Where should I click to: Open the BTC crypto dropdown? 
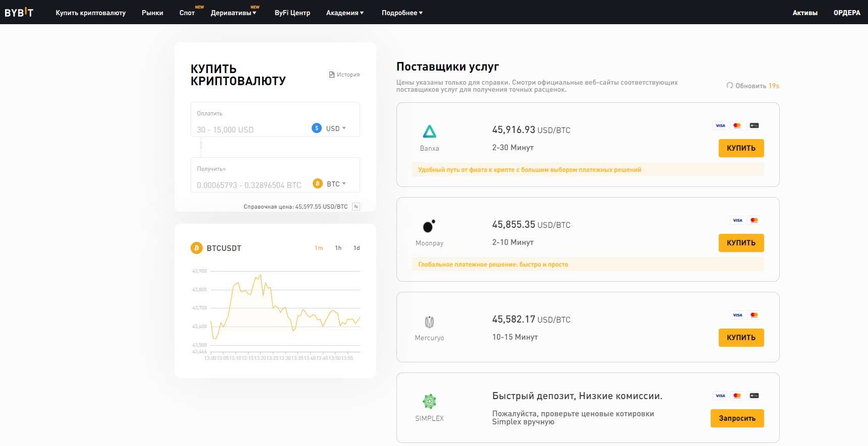tap(336, 184)
